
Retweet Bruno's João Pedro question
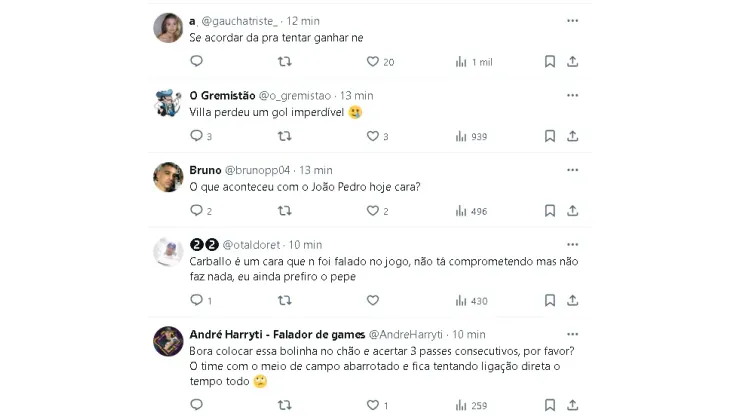point(284,211)
